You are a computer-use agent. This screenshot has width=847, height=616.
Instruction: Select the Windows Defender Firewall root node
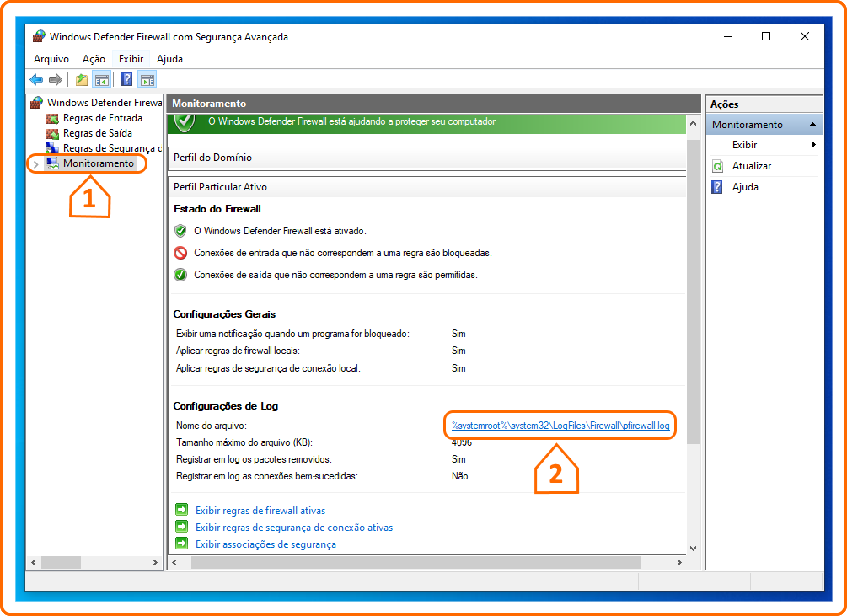coord(105,103)
